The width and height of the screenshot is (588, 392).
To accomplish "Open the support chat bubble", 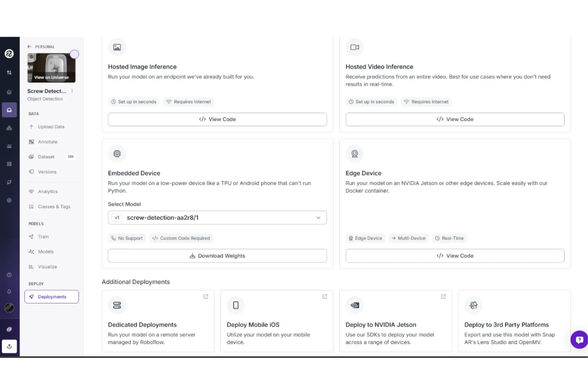I will [x=579, y=340].
